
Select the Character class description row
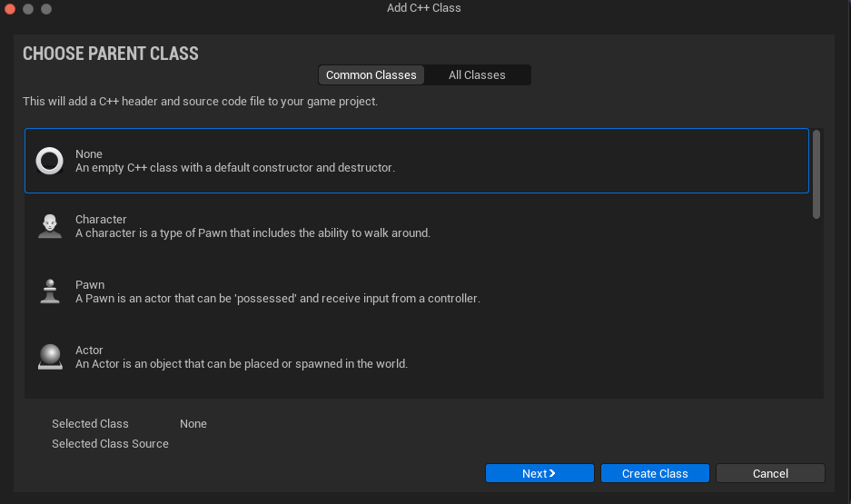click(417, 226)
